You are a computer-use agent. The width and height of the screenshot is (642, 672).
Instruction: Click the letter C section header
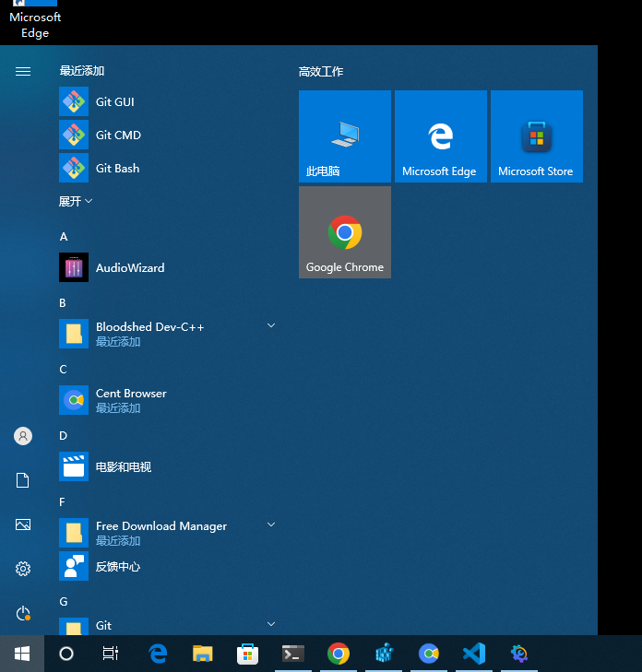click(x=63, y=370)
